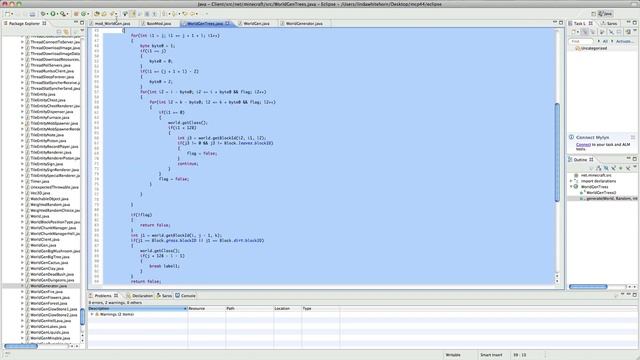This screenshot has height=360, width=640.
Task: Close the WorldGenTrees.java editor tab
Action: click(227, 23)
